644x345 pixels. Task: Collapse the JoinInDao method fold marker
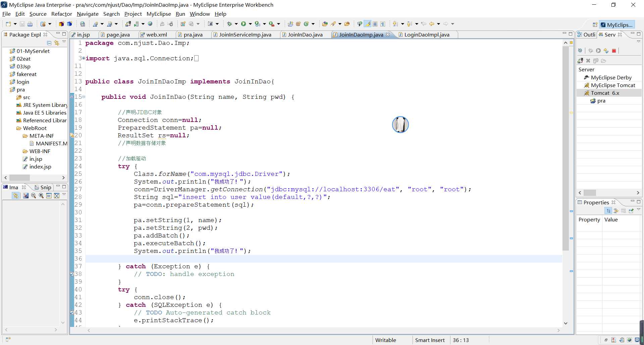84,97
